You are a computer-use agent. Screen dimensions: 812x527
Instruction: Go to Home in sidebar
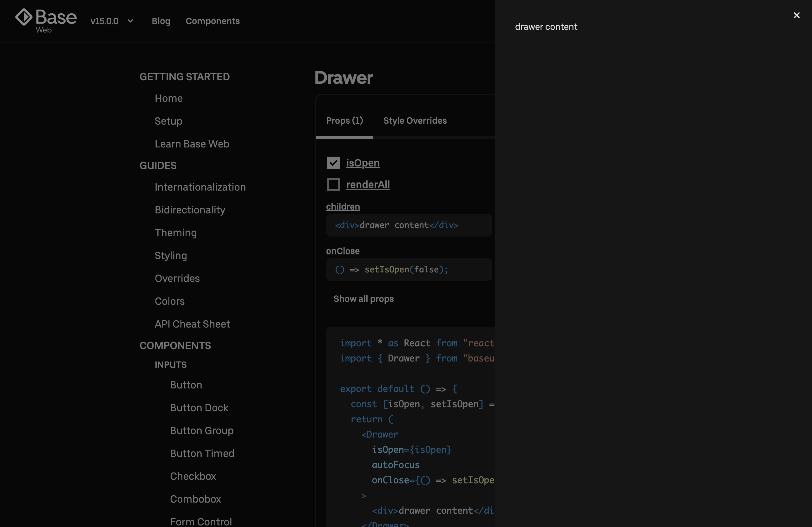(168, 99)
